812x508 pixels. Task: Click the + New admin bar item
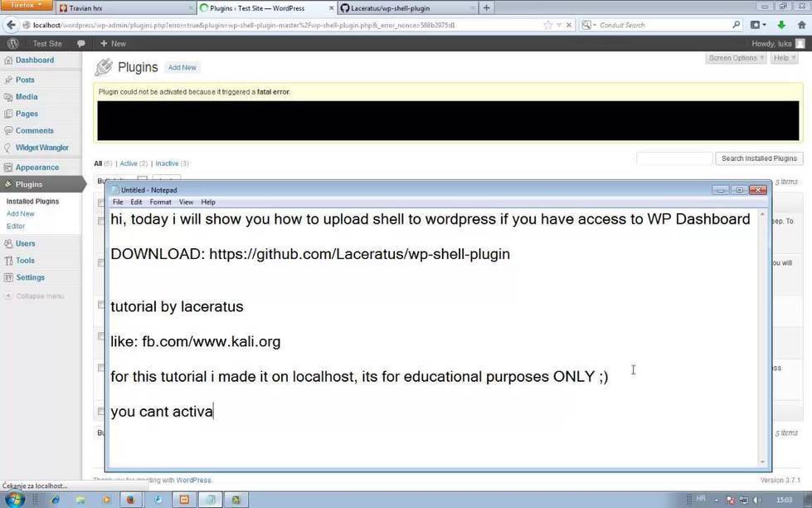tap(114, 43)
